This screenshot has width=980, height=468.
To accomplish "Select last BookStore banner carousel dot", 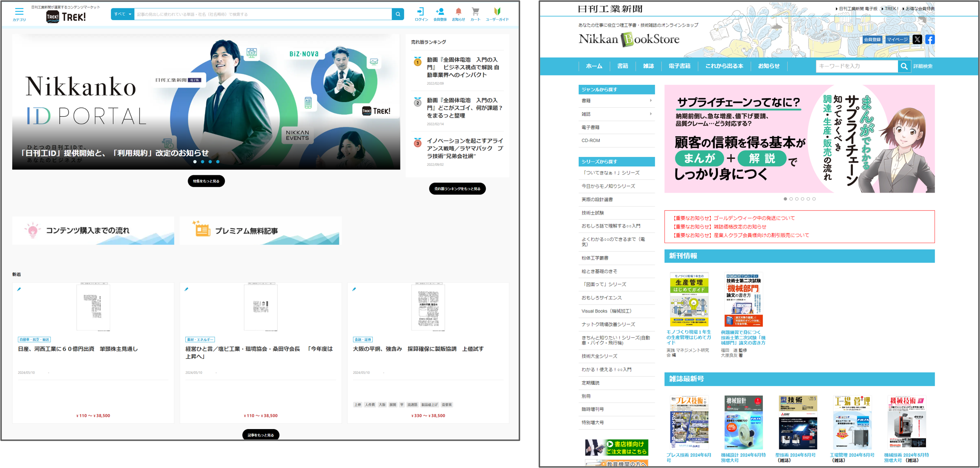I will (x=814, y=199).
